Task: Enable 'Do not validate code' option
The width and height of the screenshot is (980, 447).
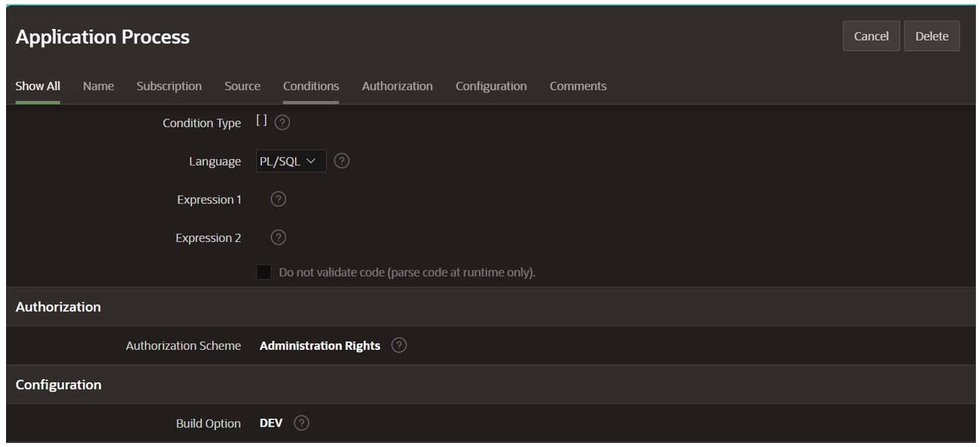Action: (x=265, y=271)
